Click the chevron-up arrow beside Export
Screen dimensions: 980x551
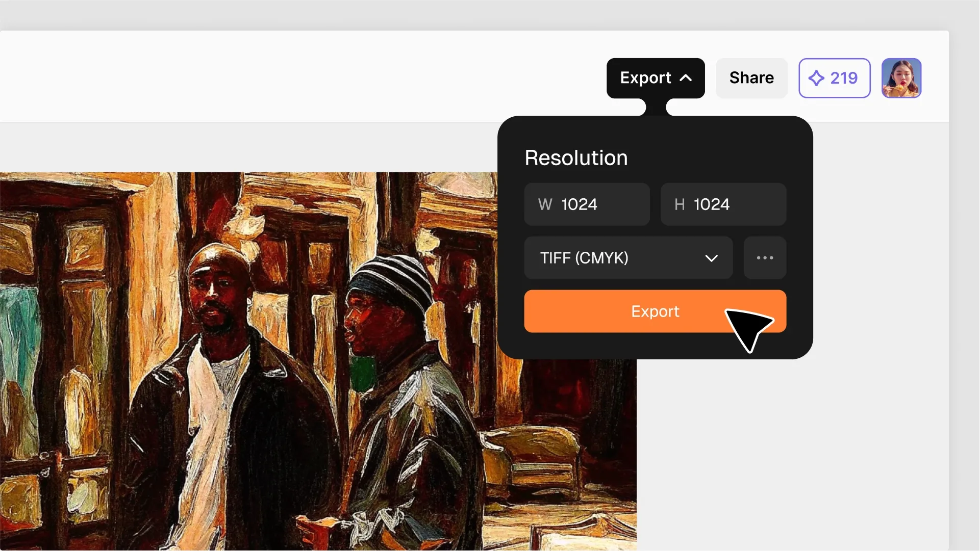click(x=686, y=78)
